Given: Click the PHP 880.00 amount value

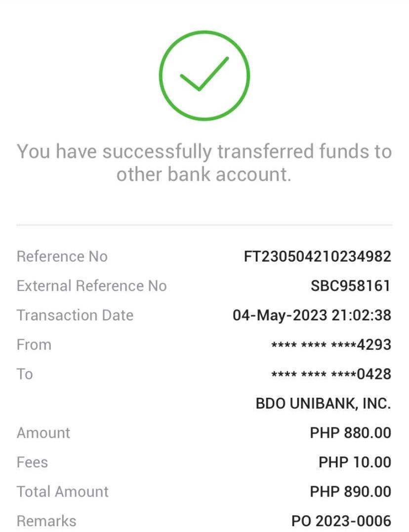Looking at the screenshot, I should (x=350, y=433).
